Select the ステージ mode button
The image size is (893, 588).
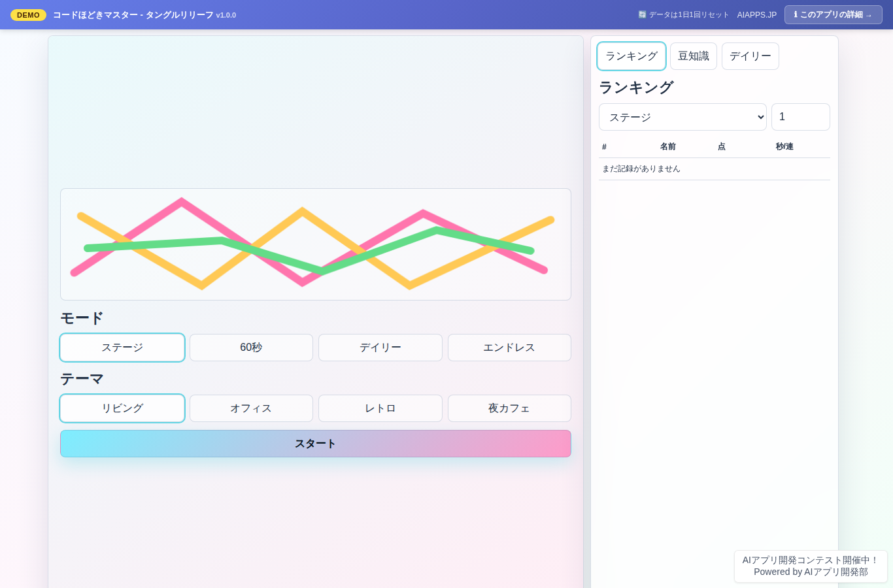(x=122, y=348)
